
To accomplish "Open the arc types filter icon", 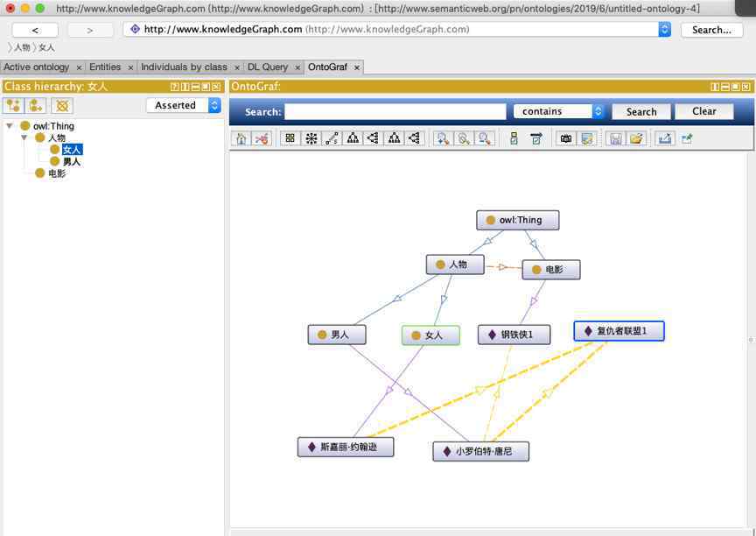I will (x=536, y=139).
